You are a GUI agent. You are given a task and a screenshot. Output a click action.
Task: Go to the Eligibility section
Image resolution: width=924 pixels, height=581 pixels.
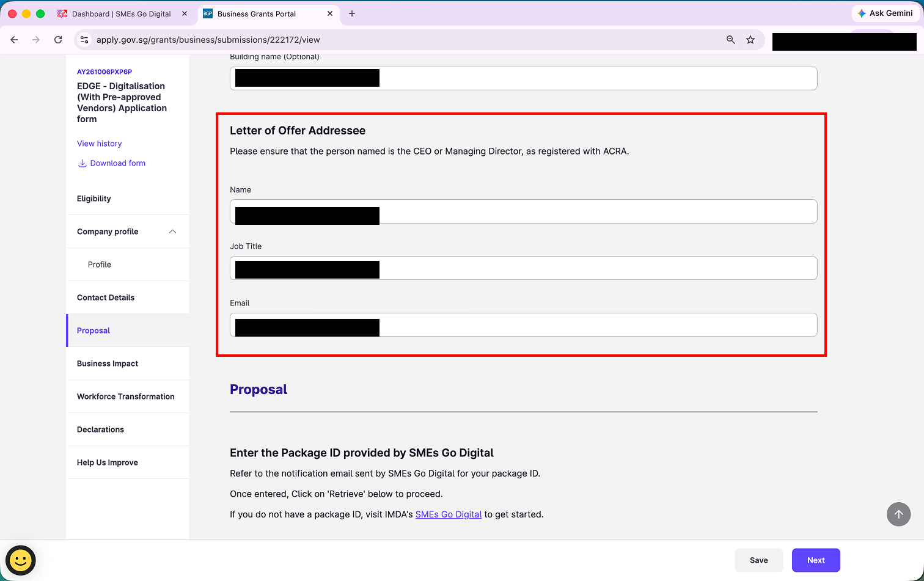[128, 199]
